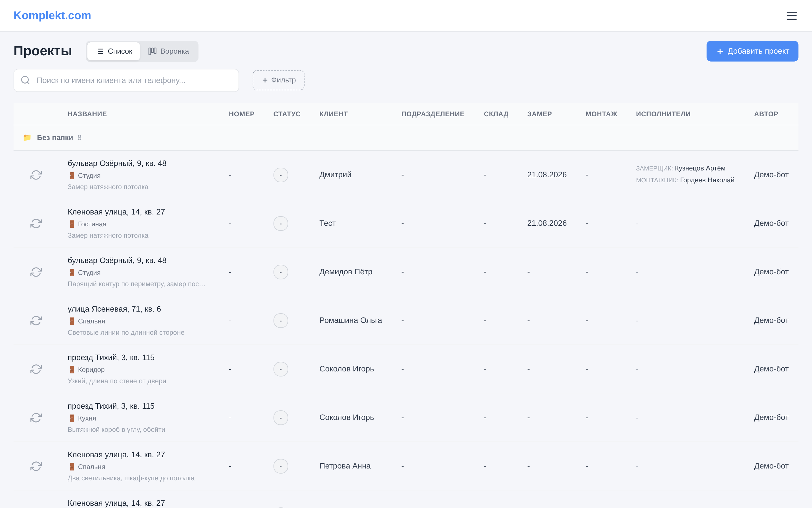Click the door icon by Студия in Дмитрий row

pyautogui.click(x=72, y=175)
